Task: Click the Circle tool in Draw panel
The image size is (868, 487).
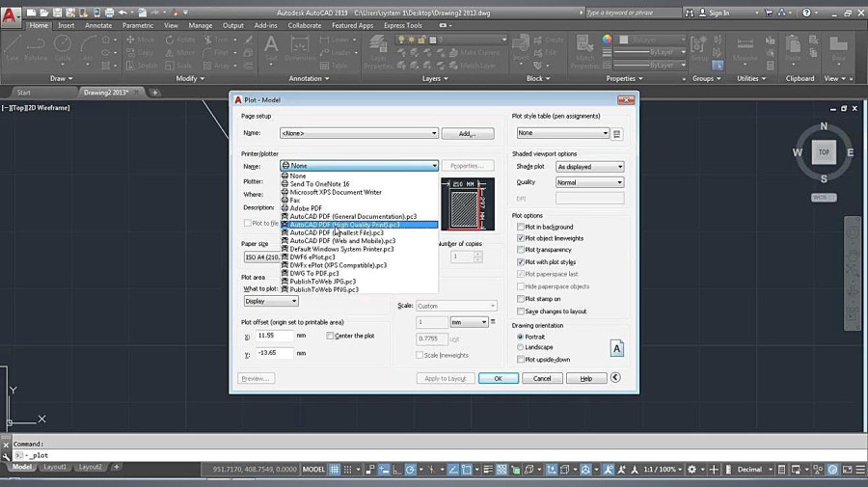Action: tap(63, 47)
